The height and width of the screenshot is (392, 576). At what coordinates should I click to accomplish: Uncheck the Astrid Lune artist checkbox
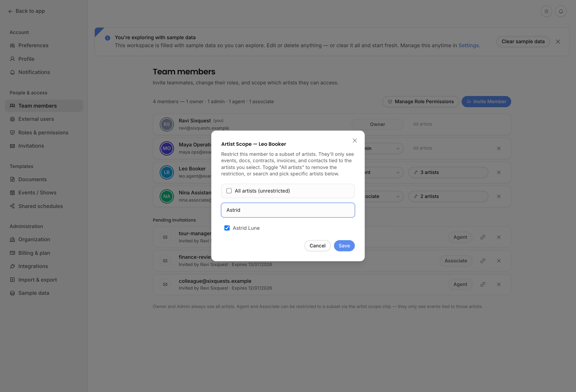point(227,228)
